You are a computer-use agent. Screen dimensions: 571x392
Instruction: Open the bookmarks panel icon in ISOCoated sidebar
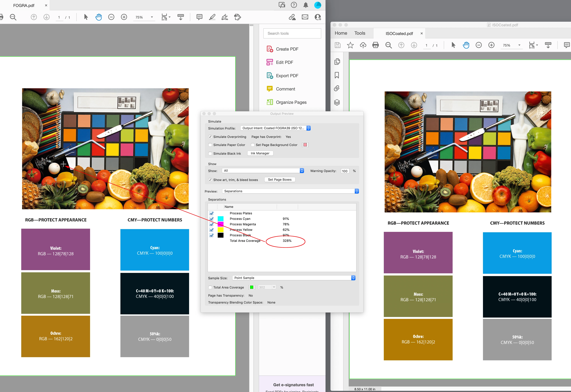coord(337,75)
